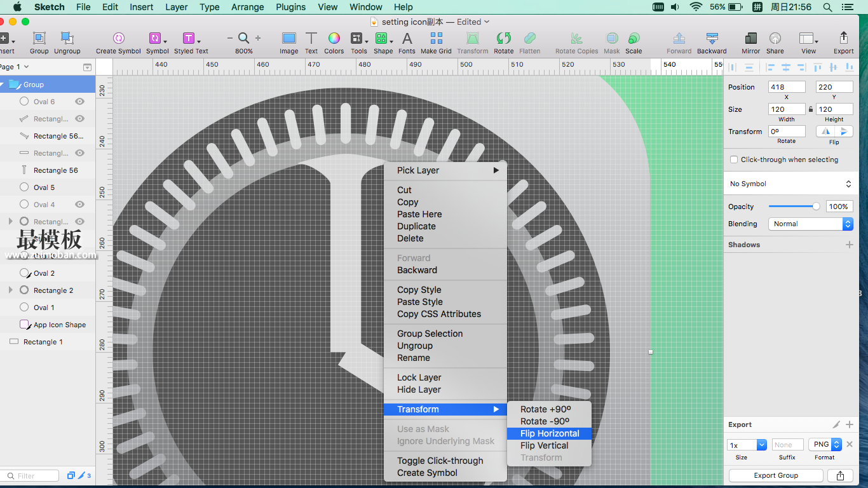Click the flip horizontal inspector button
Screen dimensions: 868x488
825,132
